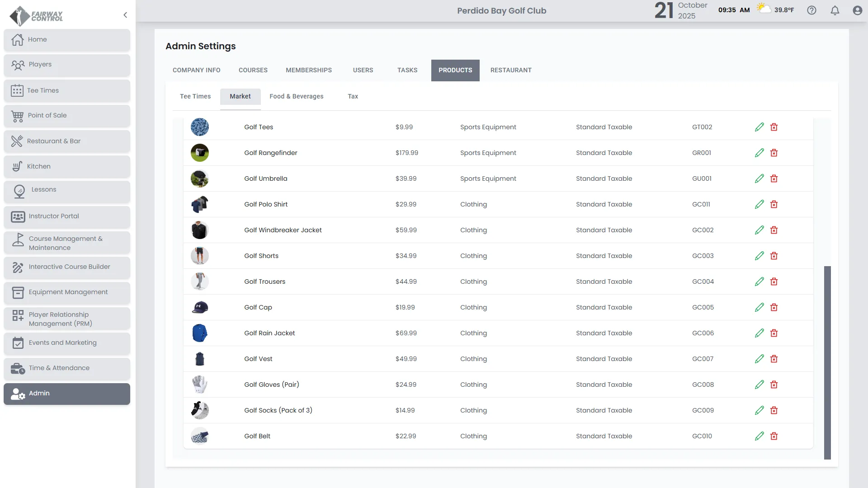Click the edit pencil for Golf Rangefinder
Screen dimensions: 868x488
(759, 153)
